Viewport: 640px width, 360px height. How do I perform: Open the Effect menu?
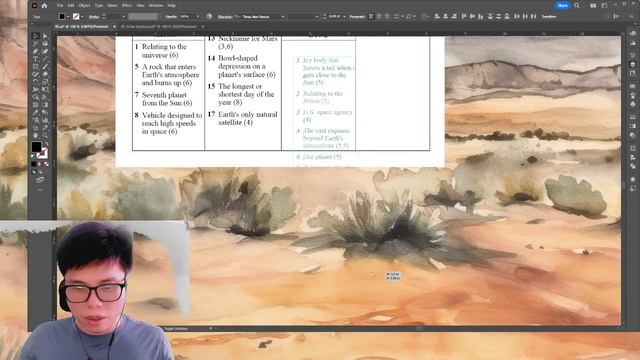click(x=127, y=6)
